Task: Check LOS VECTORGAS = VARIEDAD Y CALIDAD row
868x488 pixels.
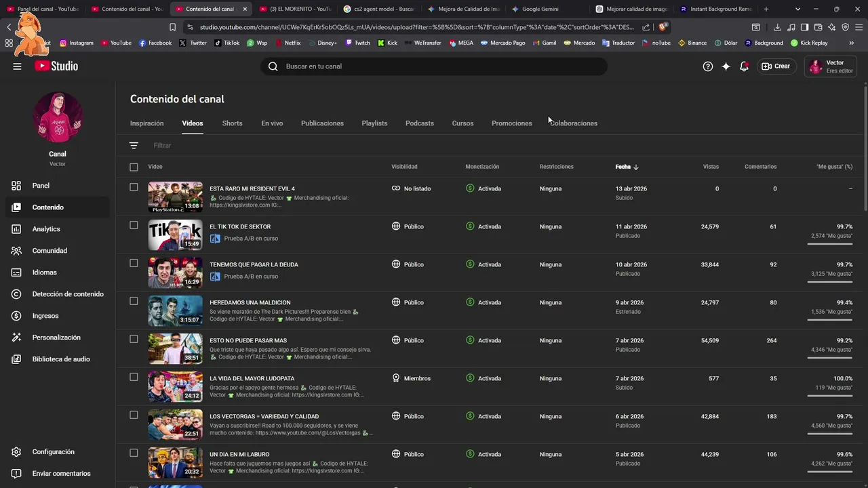Action: (134, 415)
